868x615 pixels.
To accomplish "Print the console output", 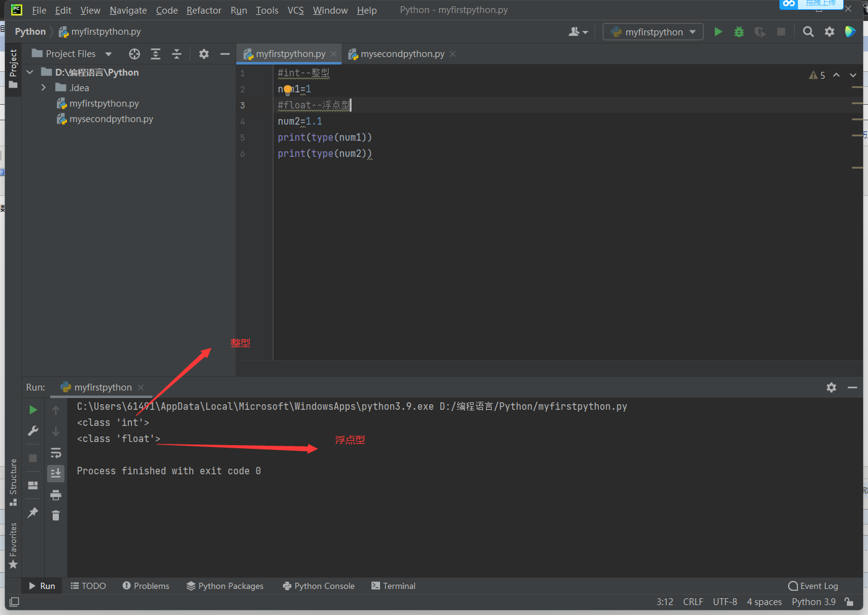I will [x=56, y=495].
